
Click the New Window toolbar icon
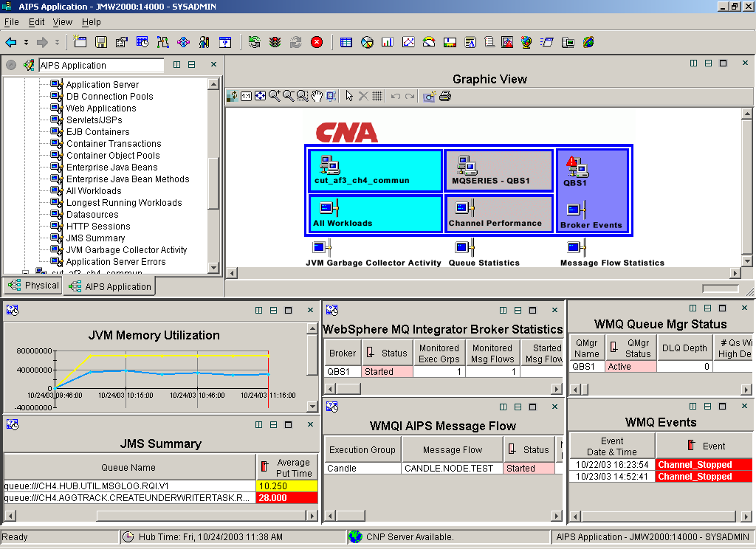point(80,42)
